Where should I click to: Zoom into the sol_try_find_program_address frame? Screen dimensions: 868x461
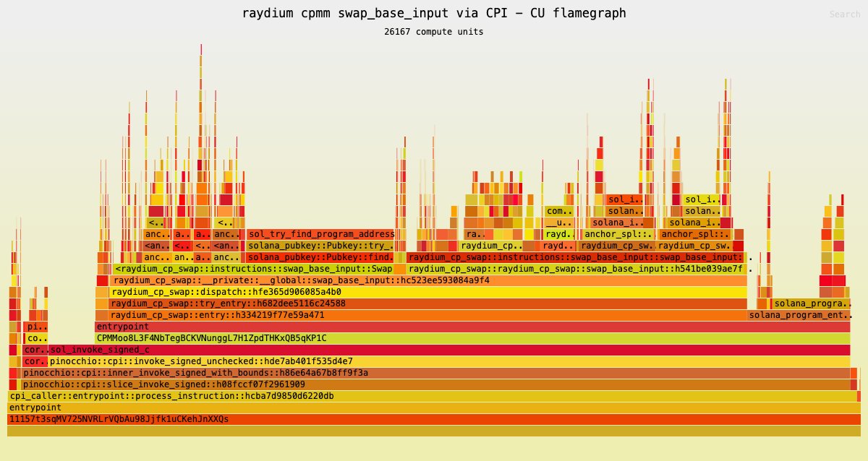click(320, 234)
